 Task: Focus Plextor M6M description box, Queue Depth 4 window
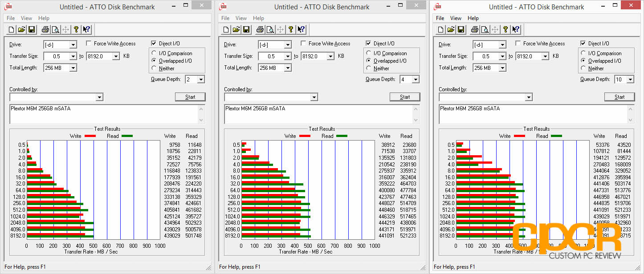[x=322, y=114]
